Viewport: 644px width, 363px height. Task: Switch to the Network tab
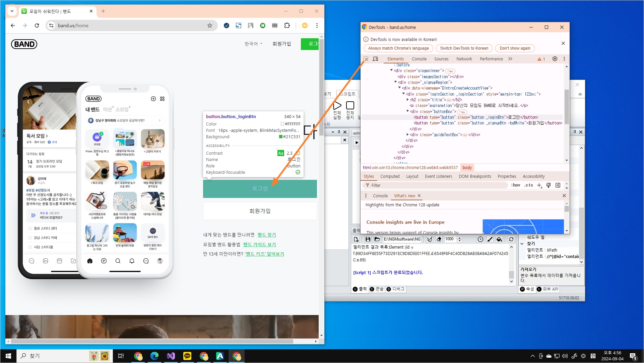tap(464, 59)
